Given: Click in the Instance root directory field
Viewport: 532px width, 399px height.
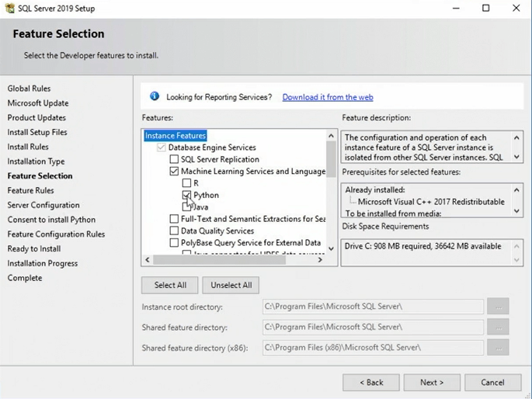Looking at the screenshot, I should (373, 307).
